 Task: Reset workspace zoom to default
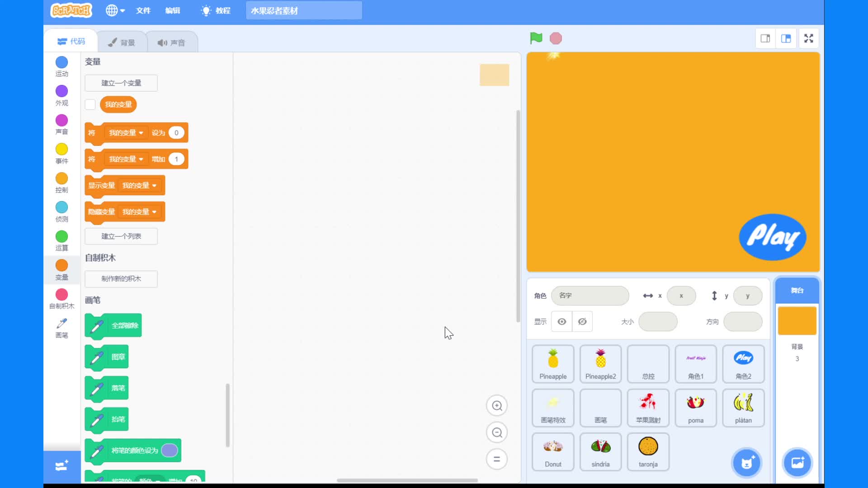pyautogui.click(x=497, y=459)
